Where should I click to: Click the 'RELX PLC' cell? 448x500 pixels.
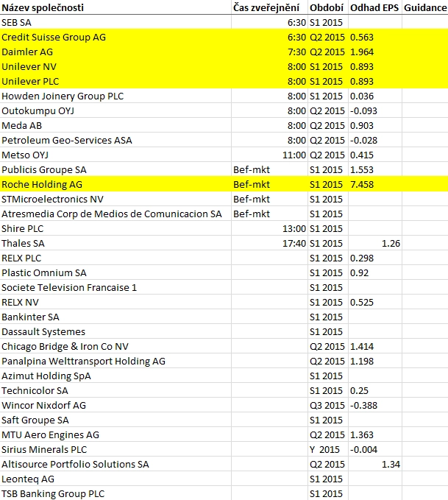pyautogui.click(x=115, y=258)
